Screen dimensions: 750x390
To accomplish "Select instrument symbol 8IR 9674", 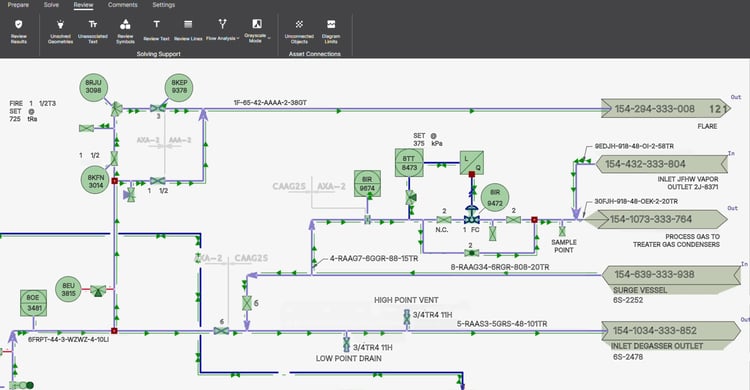I will click(x=367, y=183).
